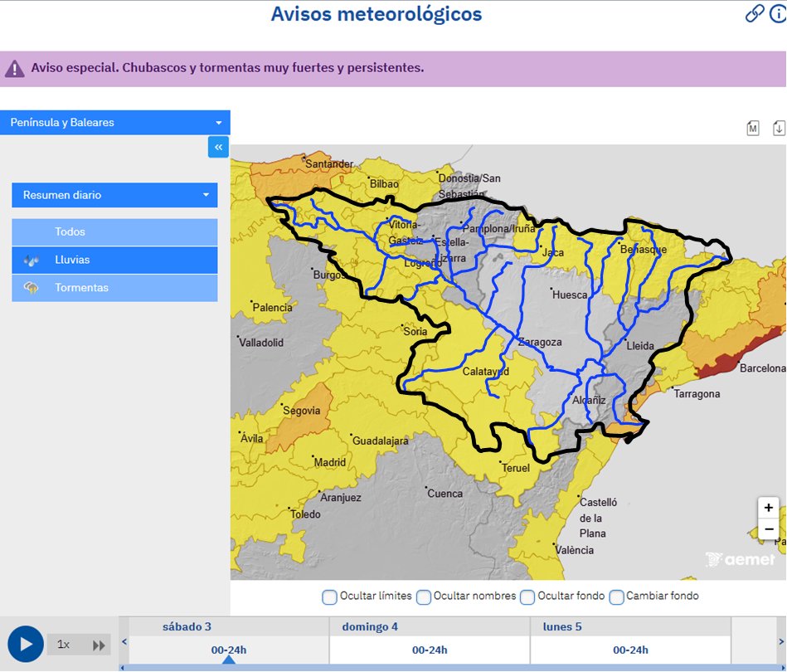This screenshot has width=787, height=672.
Task: Select the Lluvias warning filter
Action: [114, 261]
